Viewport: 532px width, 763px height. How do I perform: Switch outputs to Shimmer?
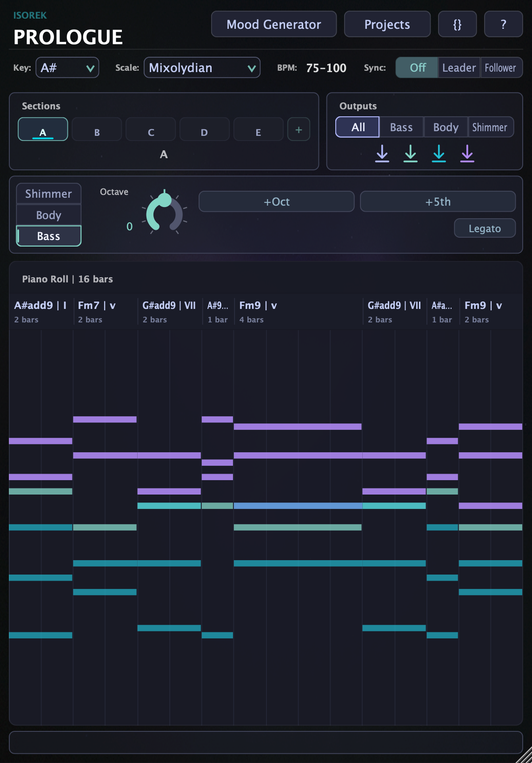click(x=490, y=127)
